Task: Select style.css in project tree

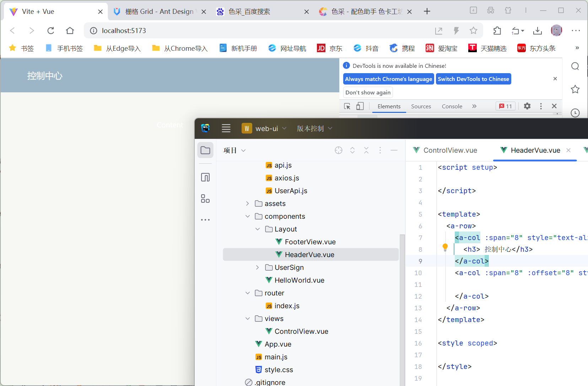Action: [279, 370]
